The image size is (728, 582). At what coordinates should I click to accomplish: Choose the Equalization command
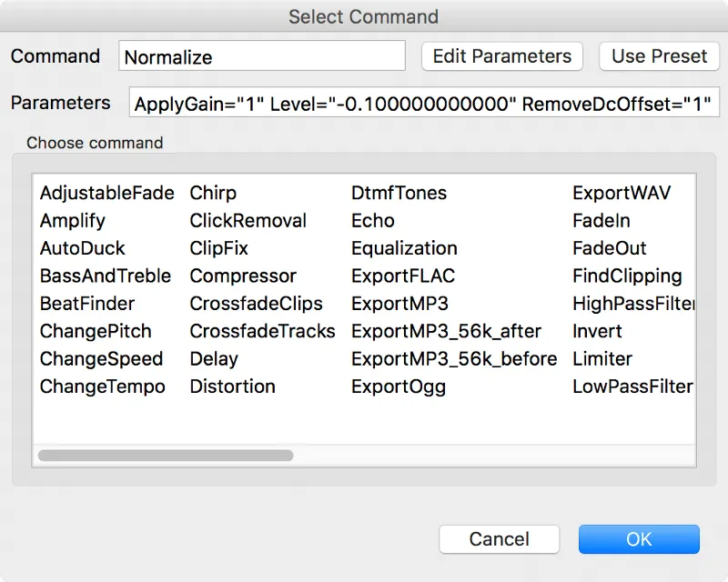click(404, 248)
